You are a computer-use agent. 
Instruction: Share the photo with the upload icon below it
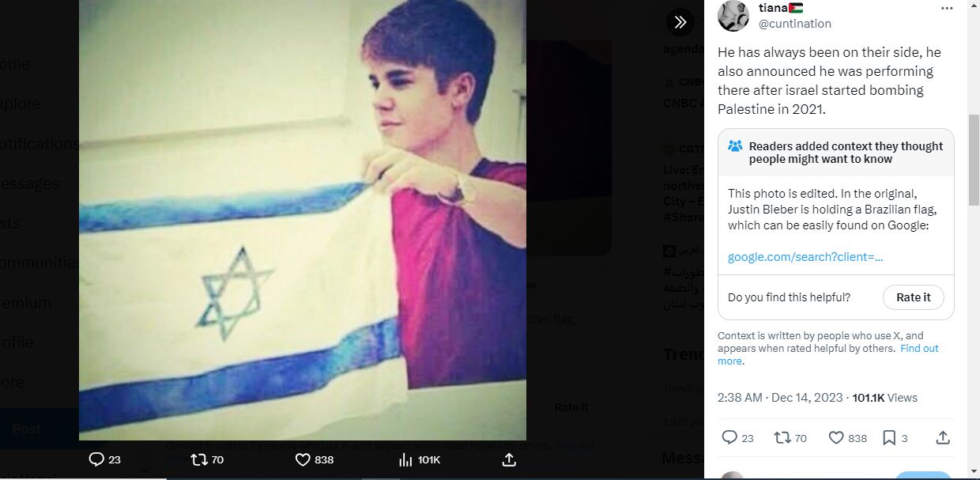tap(508, 459)
